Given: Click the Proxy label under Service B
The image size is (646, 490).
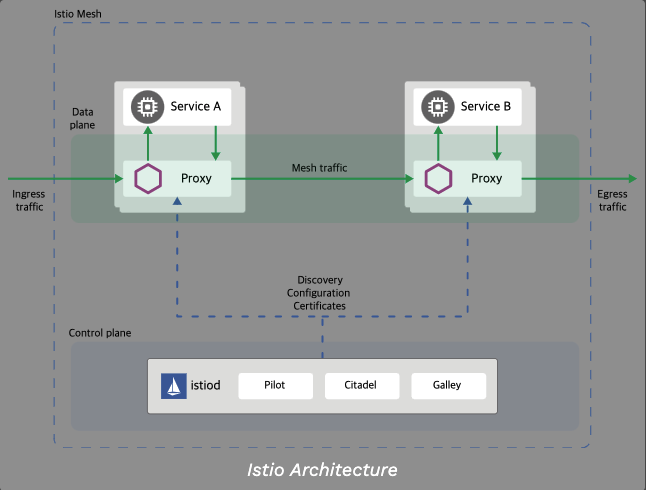Looking at the screenshot, I should pyautogui.click(x=487, y=178).
